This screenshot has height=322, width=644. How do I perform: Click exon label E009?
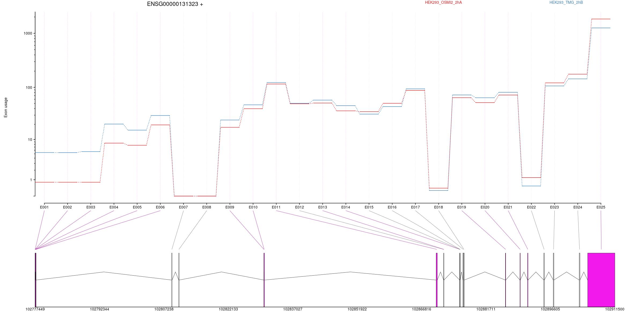click(x=230, y=207)
